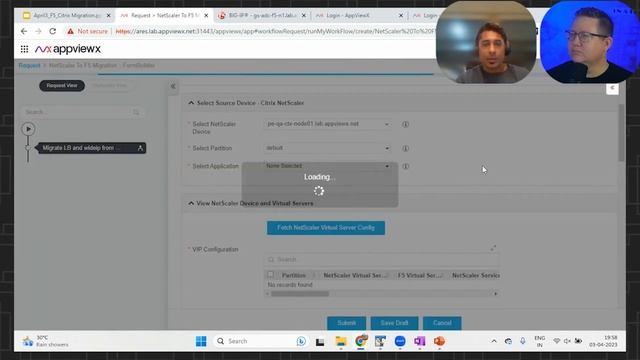Open weather widget showing Rain showers

coord(45,341)
